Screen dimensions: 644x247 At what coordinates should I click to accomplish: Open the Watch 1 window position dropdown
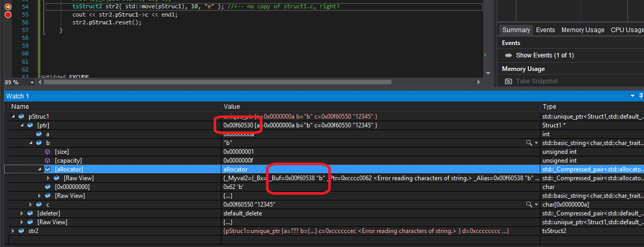click(x=633, y=96)
